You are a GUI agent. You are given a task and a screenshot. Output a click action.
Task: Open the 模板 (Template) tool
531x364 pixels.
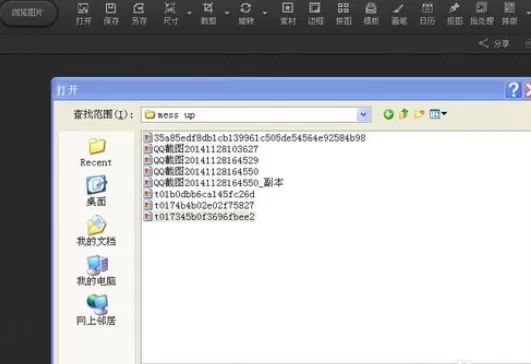(371, 14)
